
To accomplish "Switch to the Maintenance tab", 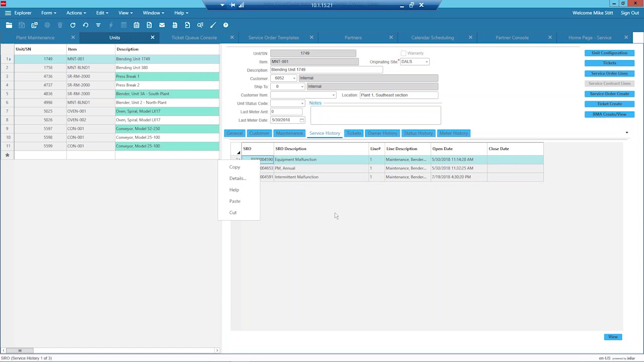I will click(x=289, y=133).
